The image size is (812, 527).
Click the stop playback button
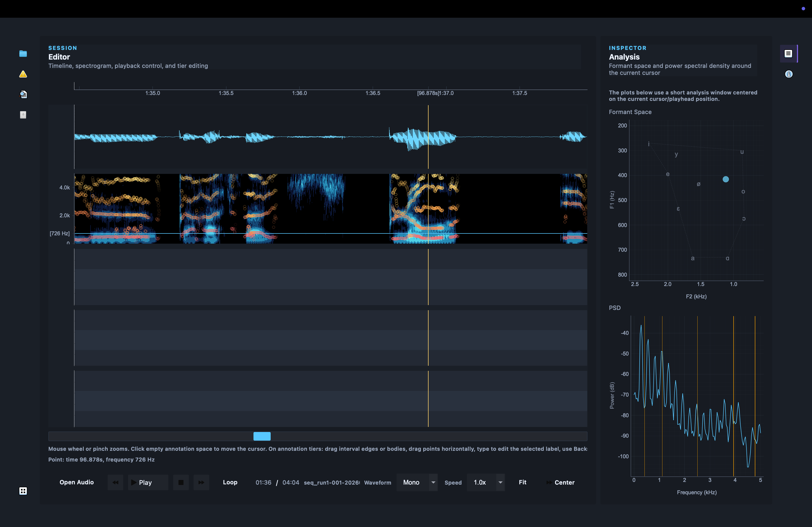click(x=181, y=482)
